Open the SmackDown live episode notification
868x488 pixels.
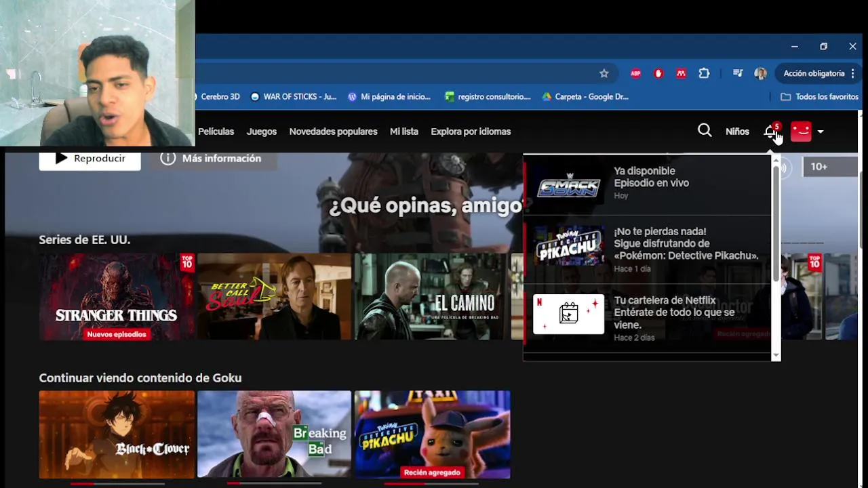coord(648,184)
